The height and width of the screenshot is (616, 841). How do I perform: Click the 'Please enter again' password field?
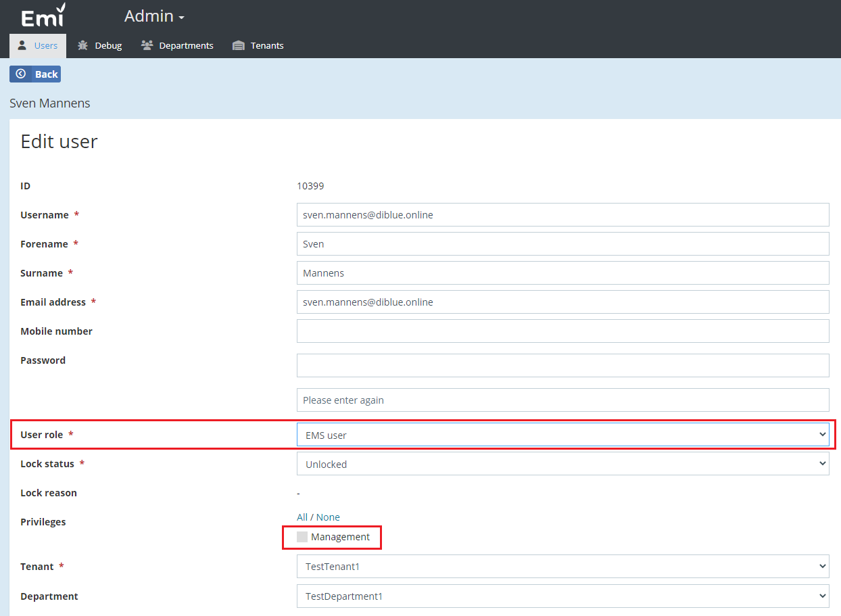click(562, 400)
